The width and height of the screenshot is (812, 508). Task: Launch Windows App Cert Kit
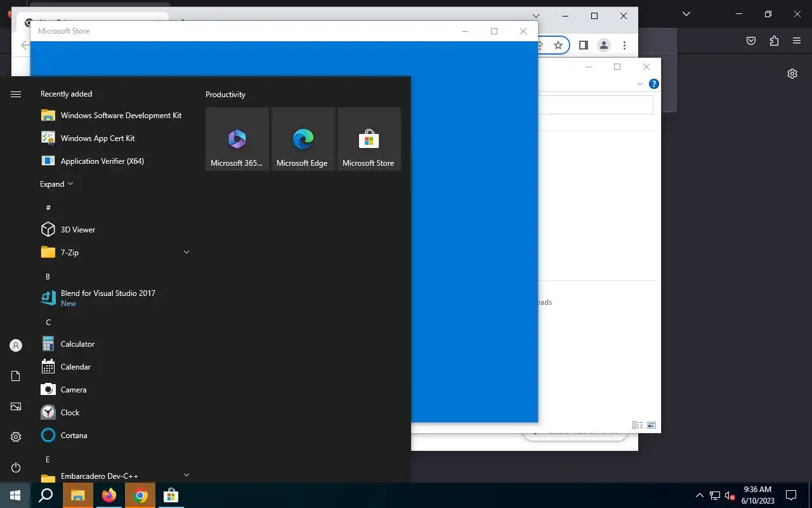[x=115, y=138]
